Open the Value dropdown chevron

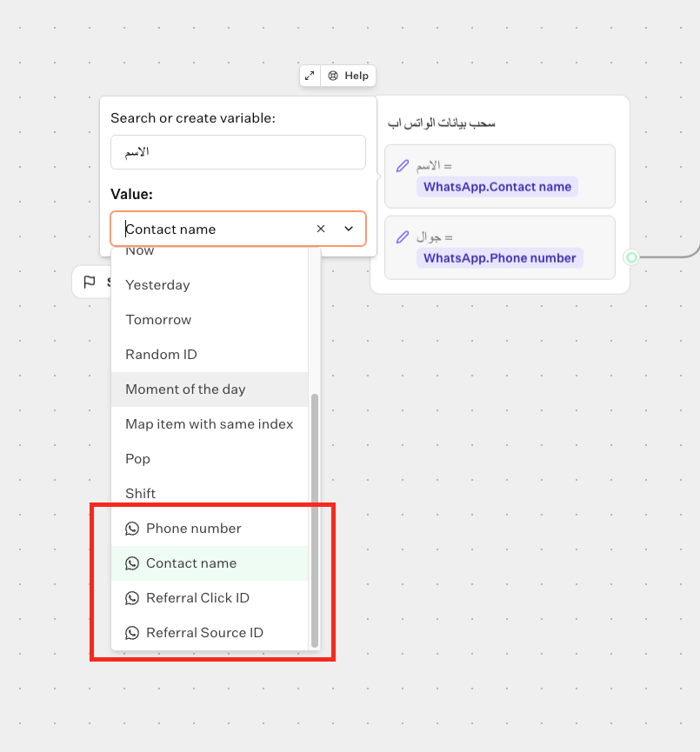(x=348, y=229)
